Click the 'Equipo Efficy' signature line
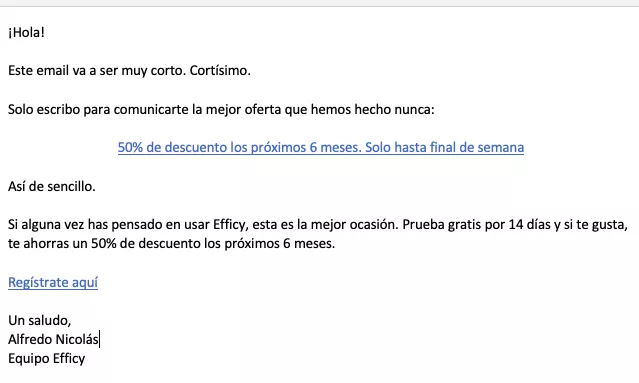The image size is (639, 383). pos(47,359)
